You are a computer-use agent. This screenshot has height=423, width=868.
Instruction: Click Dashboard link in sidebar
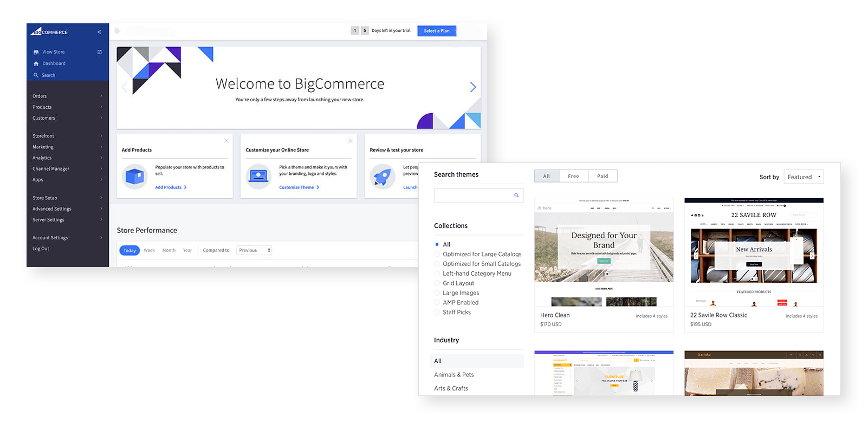click(54, 63)
